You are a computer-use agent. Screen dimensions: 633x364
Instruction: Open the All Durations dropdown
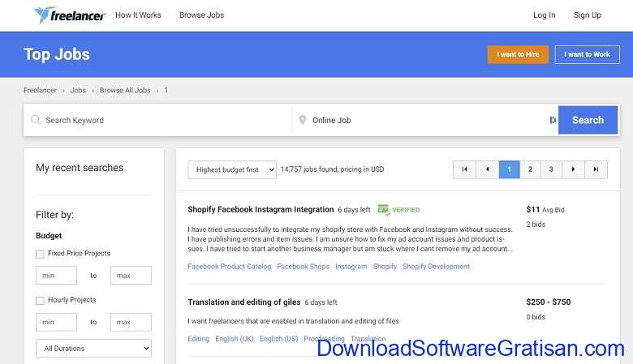click(x=93, y=349)
